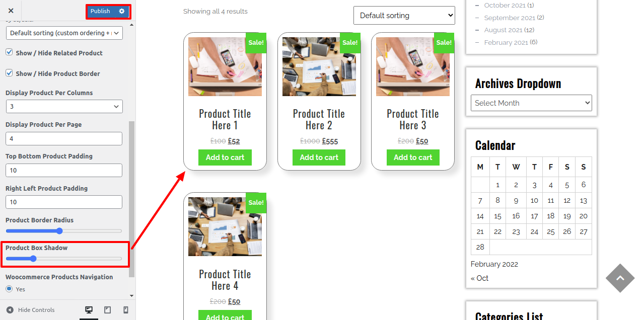Toggle Show / Hide Related Product checkbox
This screenshot has height=320, width=644.
(9, 52)
